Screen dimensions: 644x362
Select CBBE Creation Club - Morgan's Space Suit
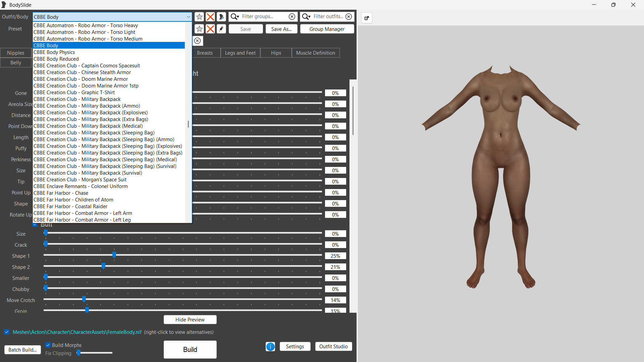[x=109, y=180]
